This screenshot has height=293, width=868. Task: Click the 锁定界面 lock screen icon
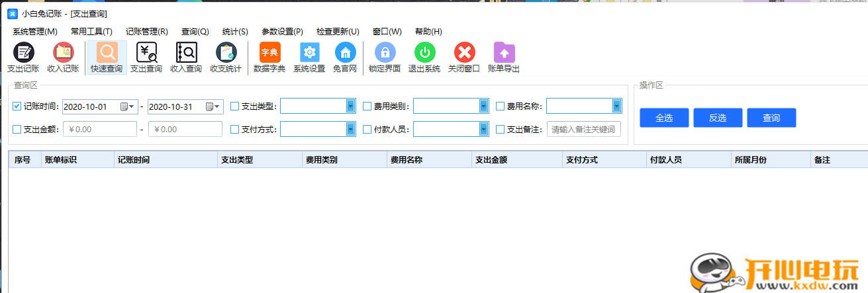385,57
